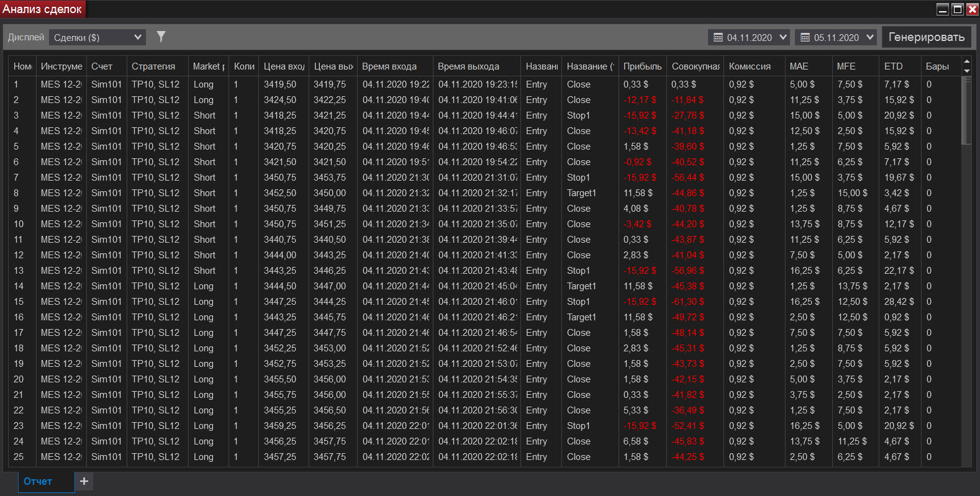Click the profit cell -0,92 $
Screen dimensions: 980x496
[638, 162]
